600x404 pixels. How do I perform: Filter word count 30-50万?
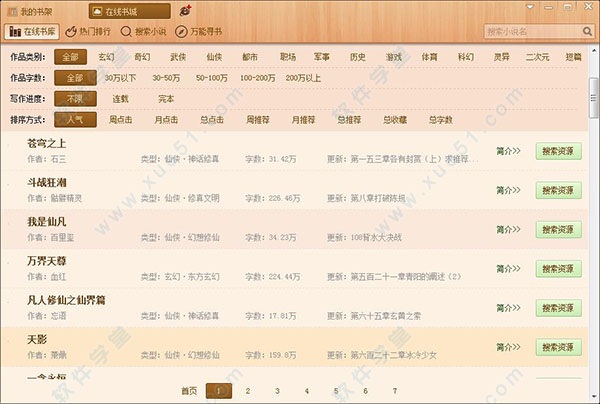click(166, 78)
